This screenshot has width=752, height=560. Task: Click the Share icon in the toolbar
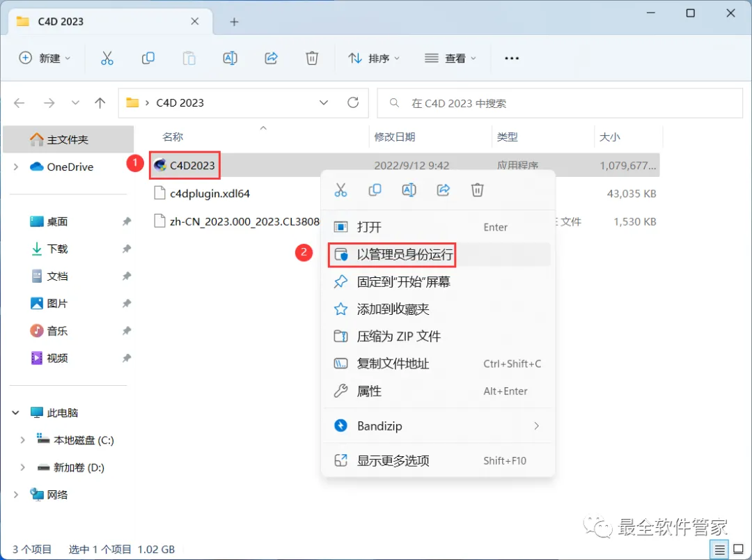tap(272, 58)
